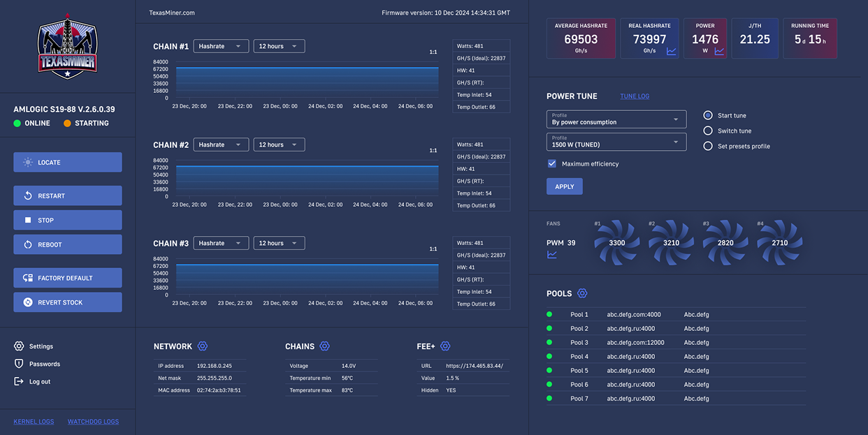868x435 pixels.
Task: Click the Chains settings gear icon
Action: pyautogui.click(x=326, y=346)
